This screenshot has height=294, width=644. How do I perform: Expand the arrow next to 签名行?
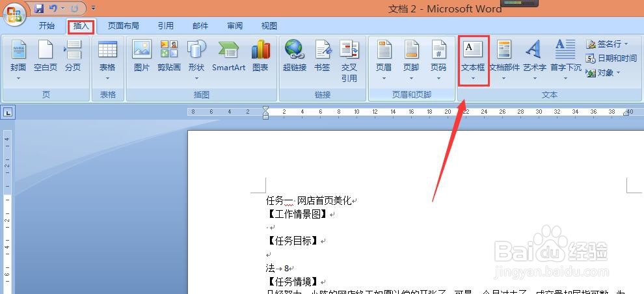(626, 44)
